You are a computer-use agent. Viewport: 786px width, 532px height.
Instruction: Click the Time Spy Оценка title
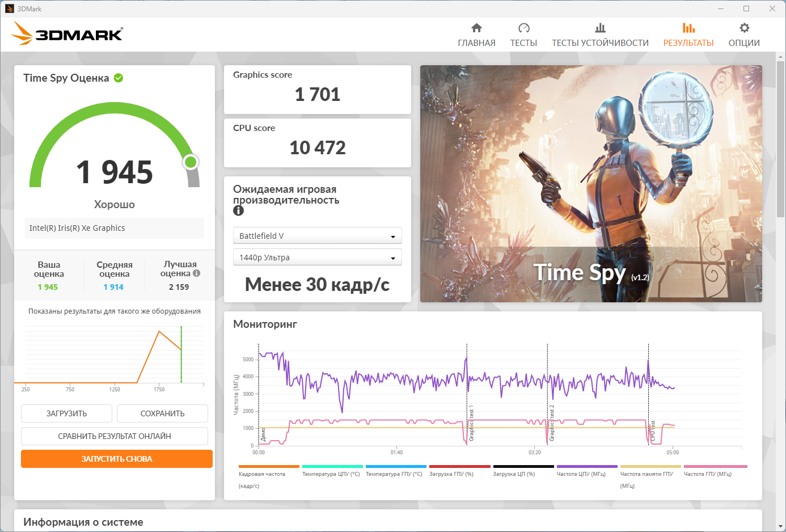(x=66, y=78)
